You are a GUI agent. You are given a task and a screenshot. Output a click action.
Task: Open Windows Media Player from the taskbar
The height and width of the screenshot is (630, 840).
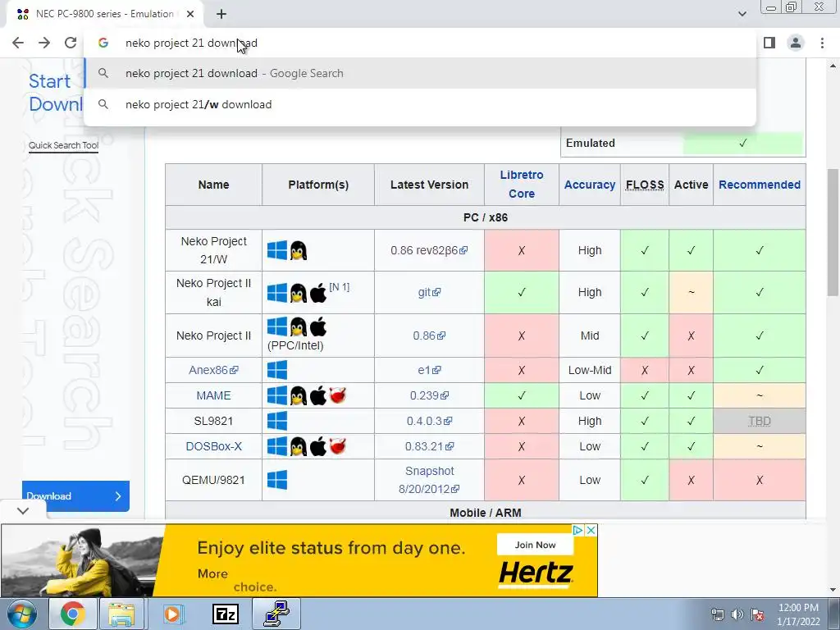click(172, 614)
